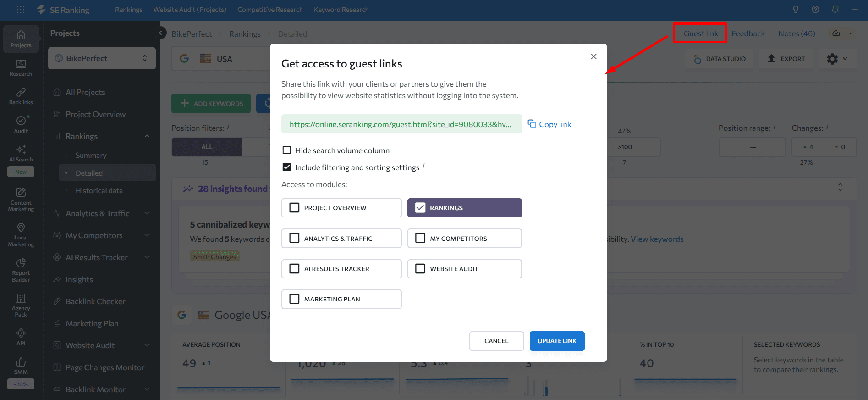
Task: Open Notes (46)
Action: click(797, 33)
